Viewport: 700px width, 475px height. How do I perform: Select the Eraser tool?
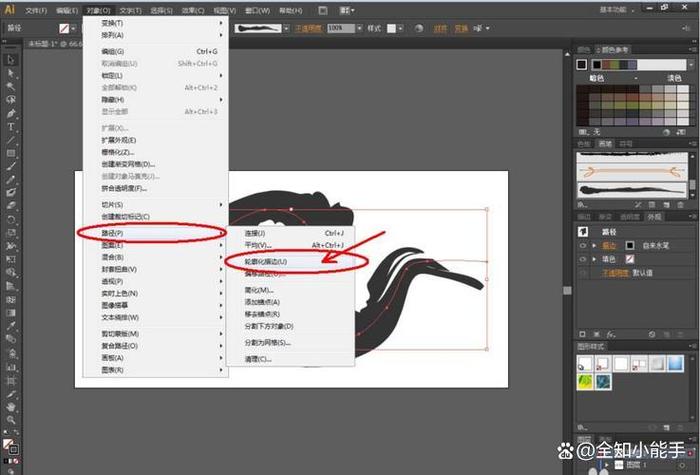click(x=11, y=206)
